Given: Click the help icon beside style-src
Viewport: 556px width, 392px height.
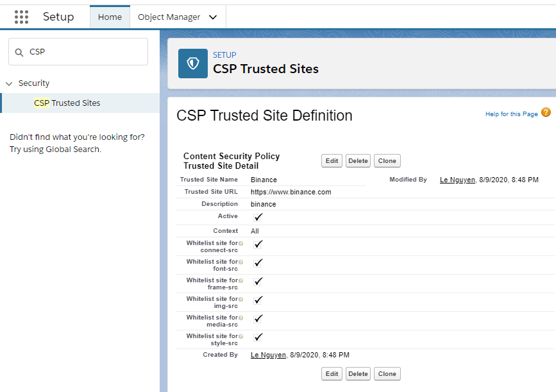Looking at the screenshot, I should 241,336.
